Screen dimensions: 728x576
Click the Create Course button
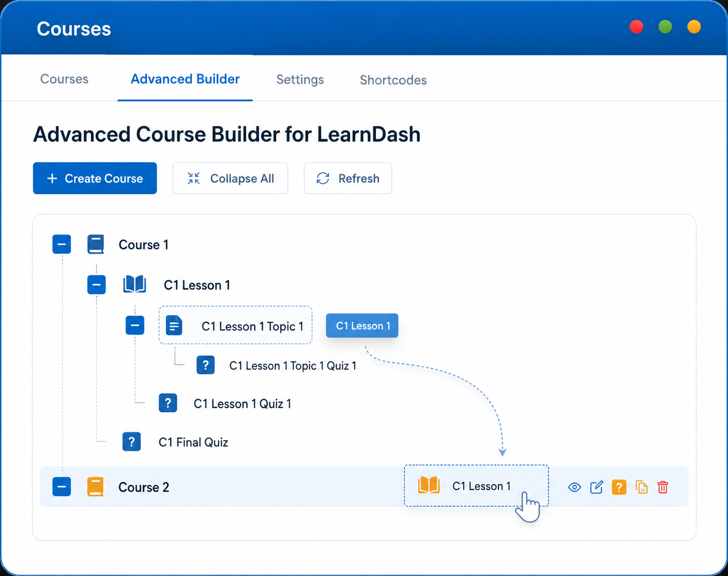coord(95,178)
